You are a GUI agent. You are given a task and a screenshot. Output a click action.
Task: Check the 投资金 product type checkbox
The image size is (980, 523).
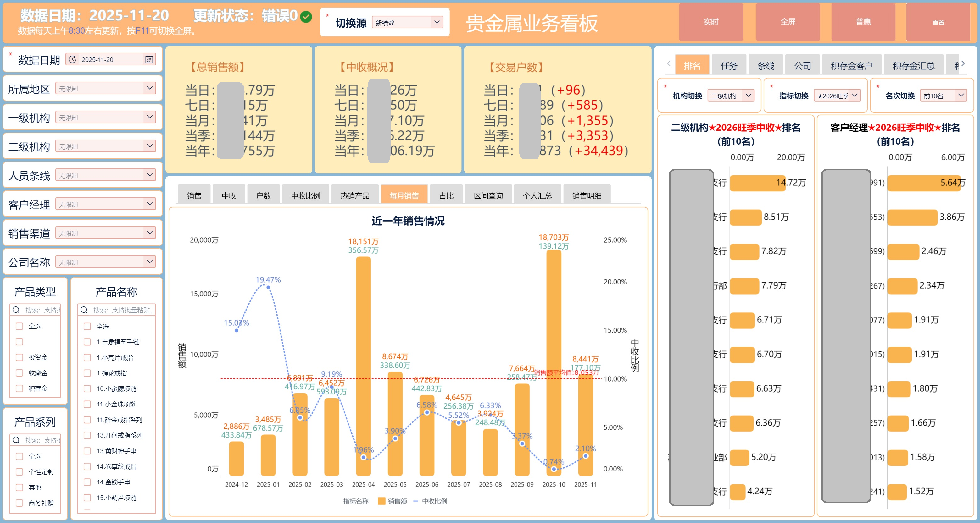pos(19,357)
